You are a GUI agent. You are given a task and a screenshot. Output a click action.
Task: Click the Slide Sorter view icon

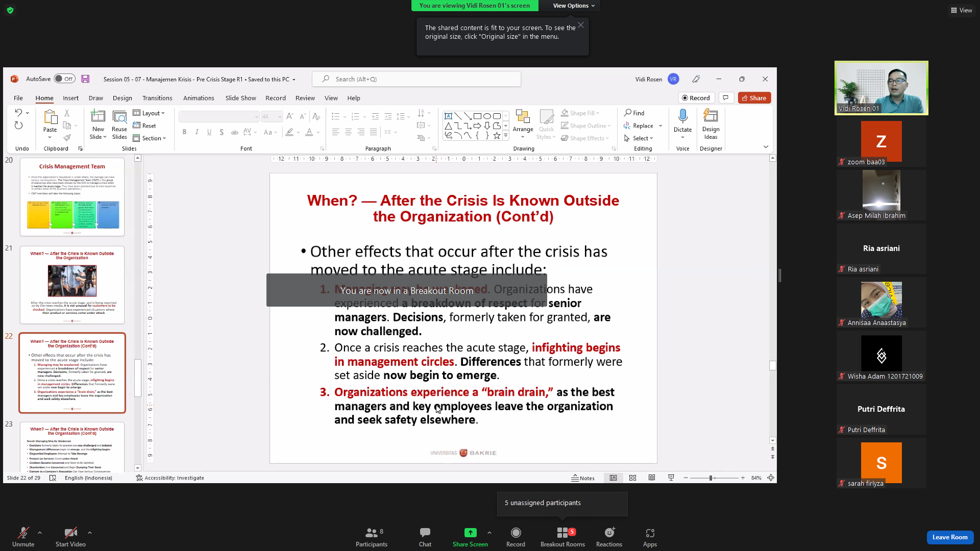(x=632, y=478)
